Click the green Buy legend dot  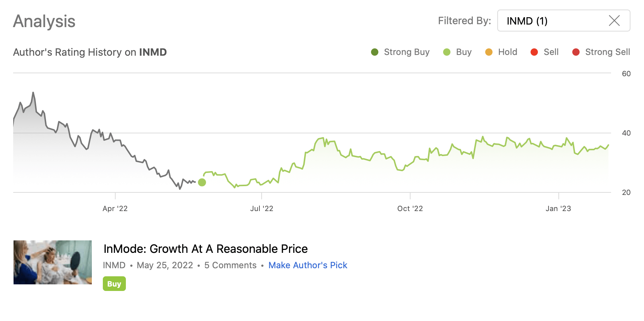pyautogui.click(x=446, y=52)
